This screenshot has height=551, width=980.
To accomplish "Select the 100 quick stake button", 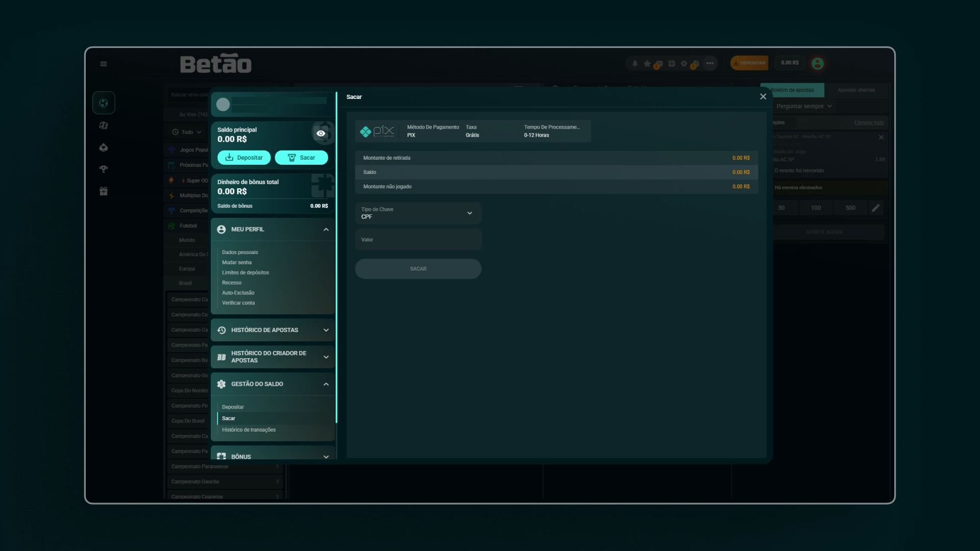I will click(x=816, y=208).
